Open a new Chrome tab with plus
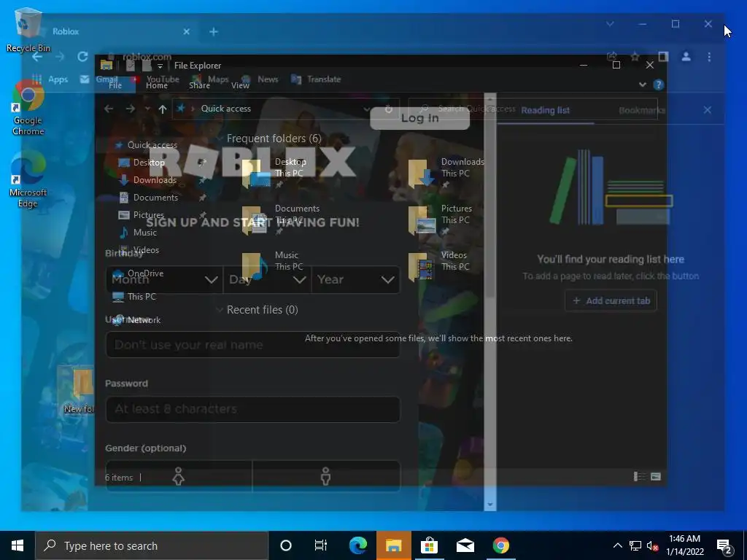 click(x=214, y=31)
